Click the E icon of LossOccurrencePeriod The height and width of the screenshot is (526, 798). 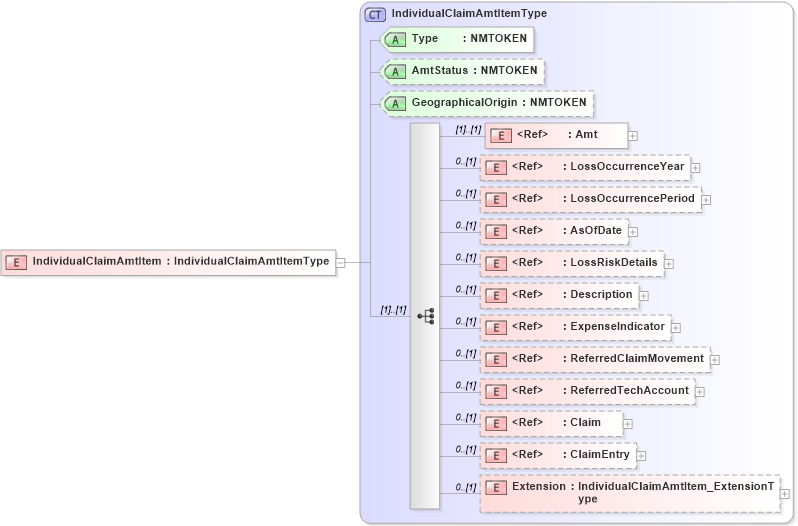496,200
